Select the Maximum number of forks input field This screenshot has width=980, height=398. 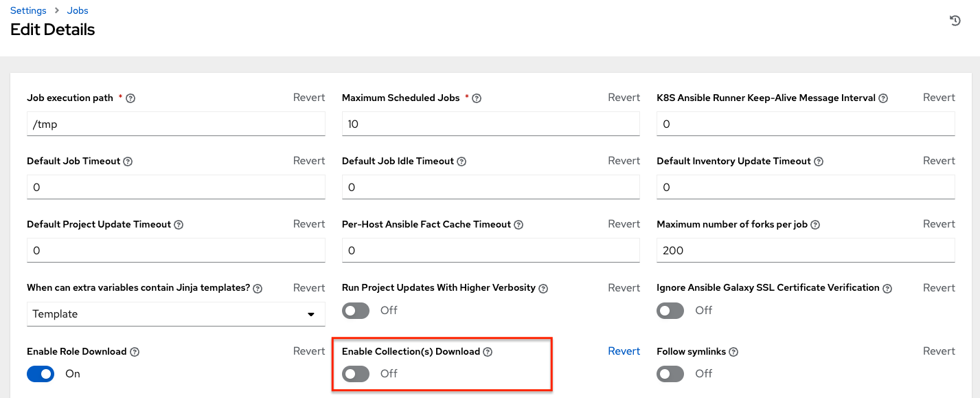(x=805, y=250)
